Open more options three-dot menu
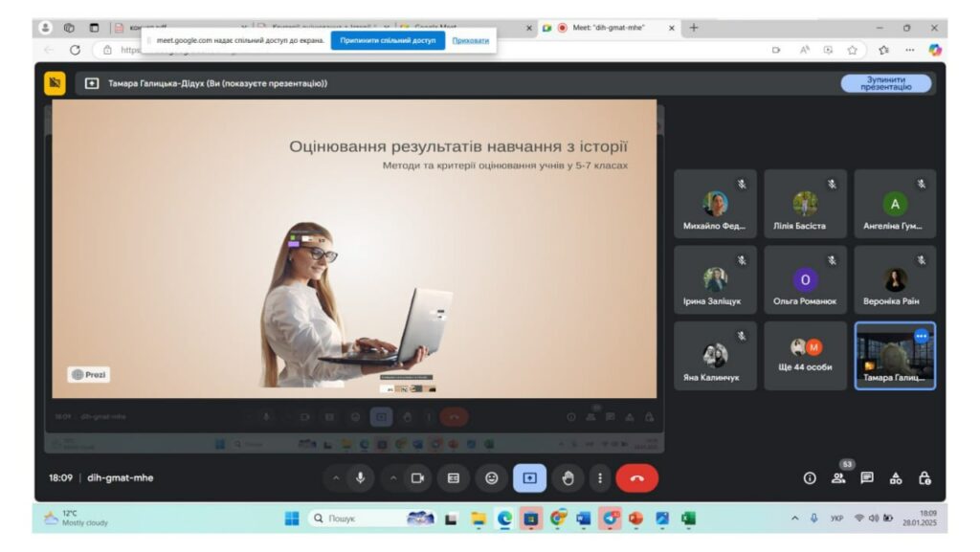This screenshot has width=980, height=552. tap(600, 478)
